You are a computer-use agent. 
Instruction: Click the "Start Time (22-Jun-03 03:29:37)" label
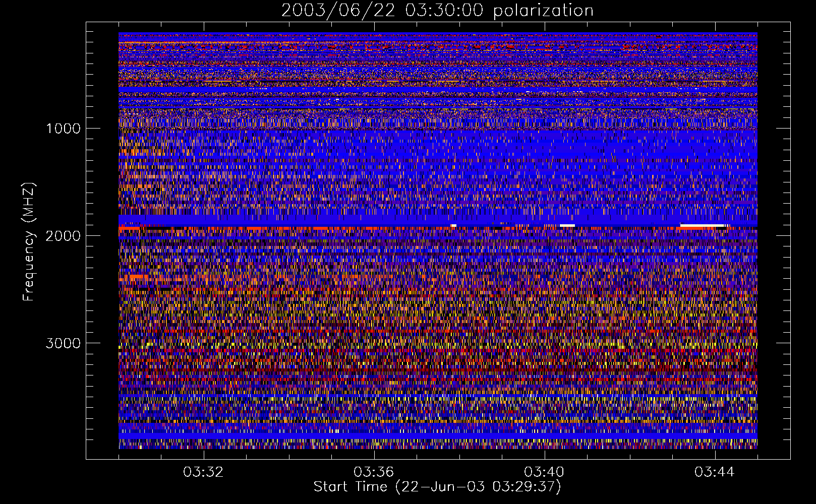coord(437,487)
